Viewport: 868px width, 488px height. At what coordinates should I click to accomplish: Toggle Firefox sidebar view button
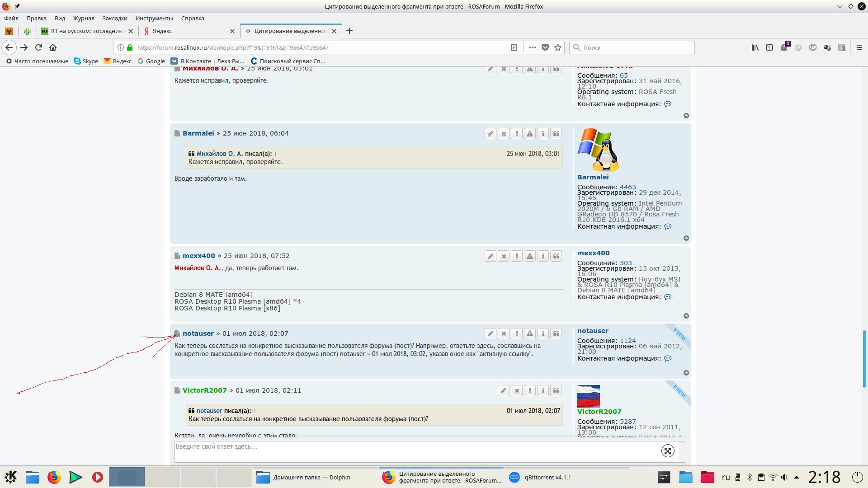pos(769,47)
